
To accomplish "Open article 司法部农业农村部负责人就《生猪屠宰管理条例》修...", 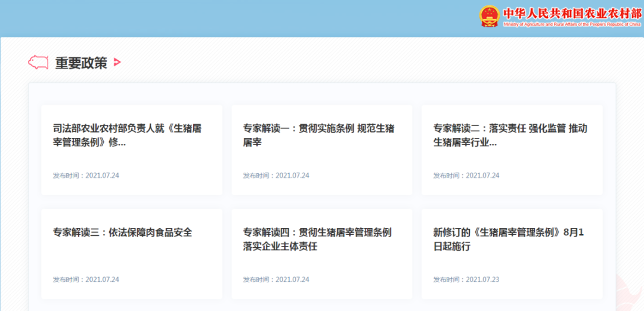I will [x=127, y=136].
